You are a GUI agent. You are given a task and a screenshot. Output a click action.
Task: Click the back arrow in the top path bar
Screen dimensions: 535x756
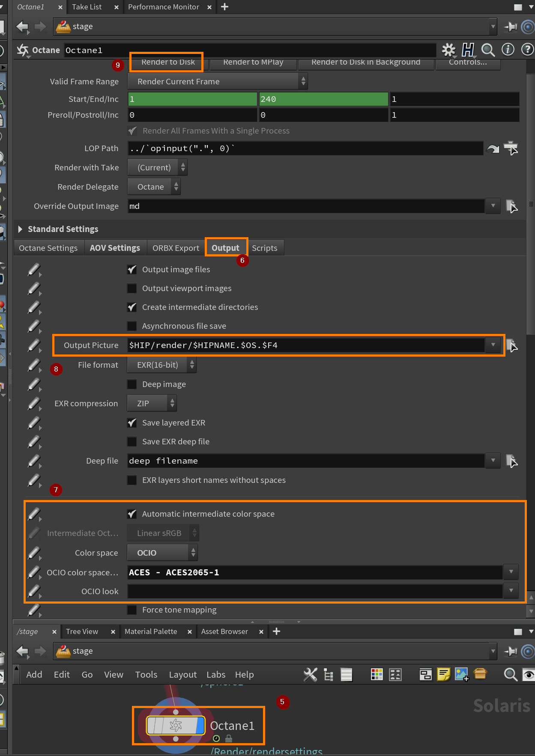tap(22, 27)
